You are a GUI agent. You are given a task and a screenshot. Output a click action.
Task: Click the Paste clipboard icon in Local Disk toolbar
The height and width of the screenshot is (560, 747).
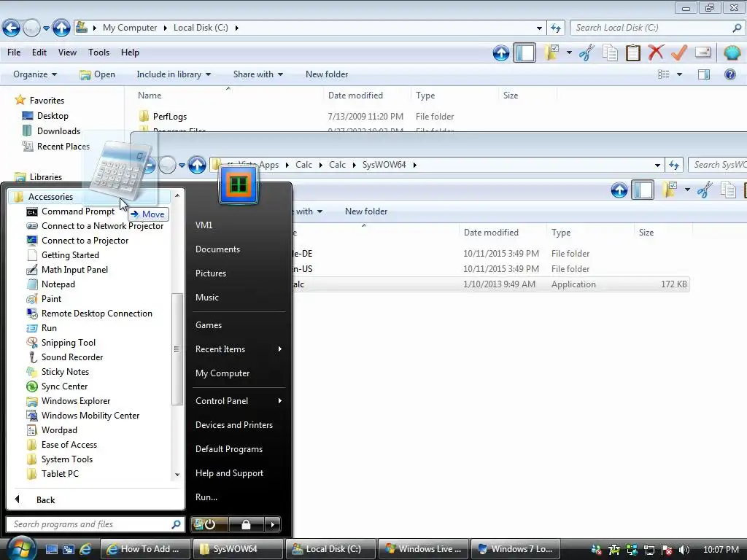[x=632, y=52]
